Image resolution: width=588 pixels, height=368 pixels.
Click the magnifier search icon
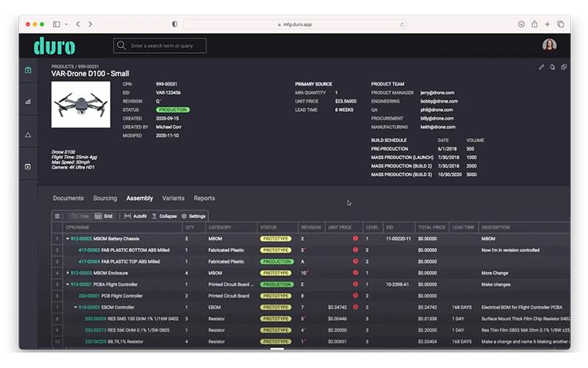point(121,46)
